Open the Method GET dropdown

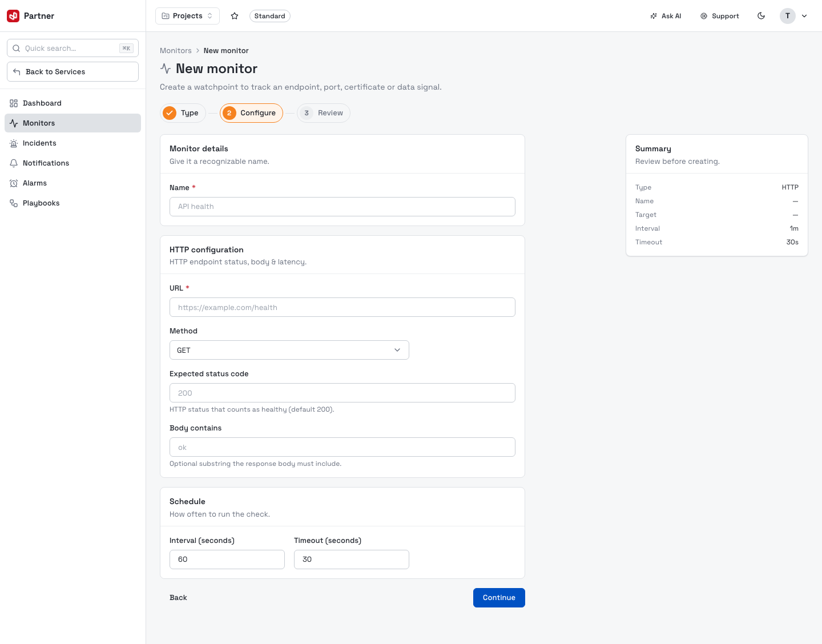289,350
